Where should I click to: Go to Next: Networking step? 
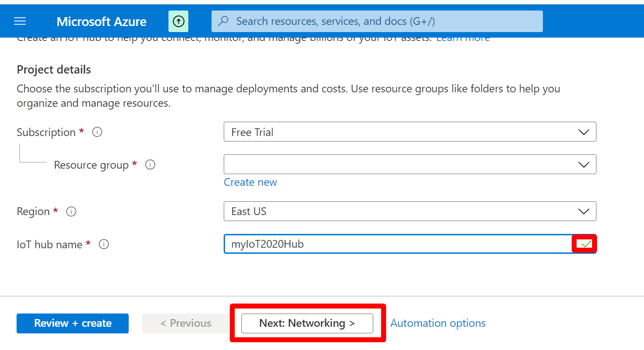pos(307,323)
